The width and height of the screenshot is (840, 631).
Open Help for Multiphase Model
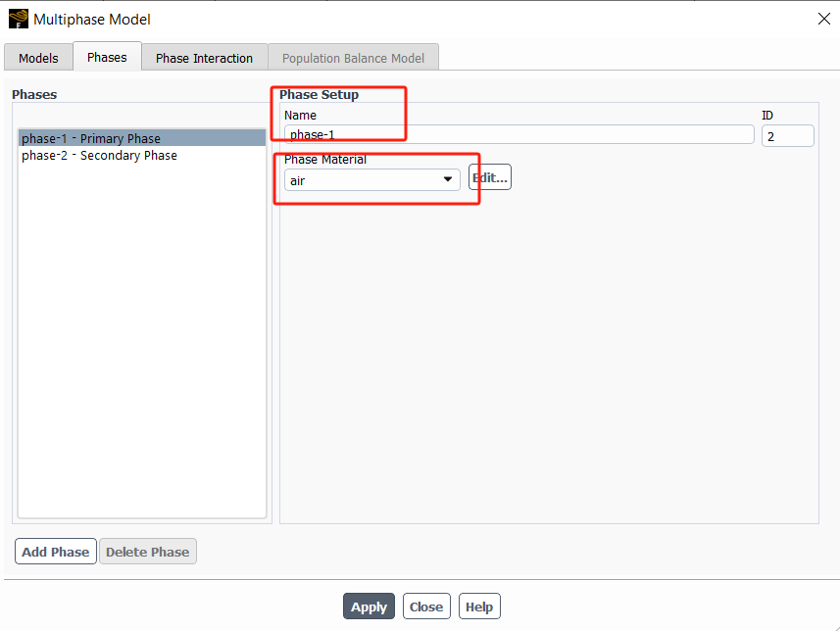tap(479, 607)
